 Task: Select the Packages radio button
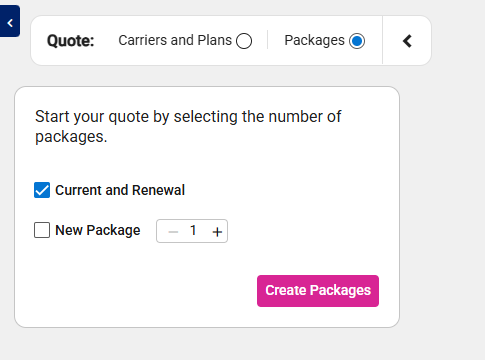357,41
